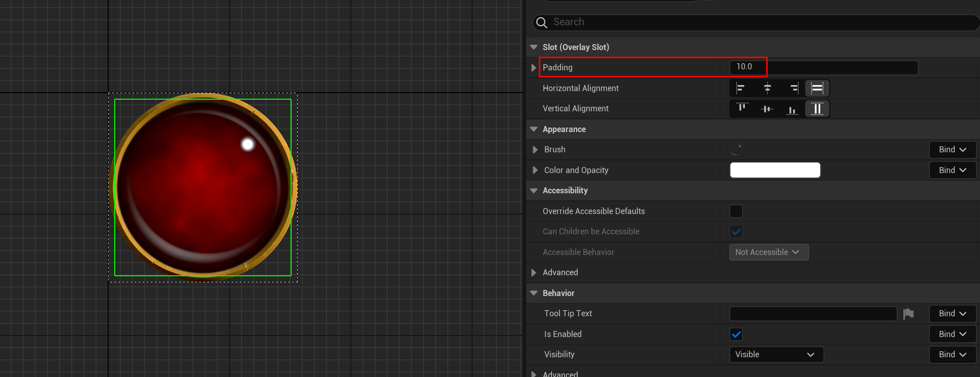Click the search magnifier icon
This screenshot has width=980, height=377.
coord(542,22)
